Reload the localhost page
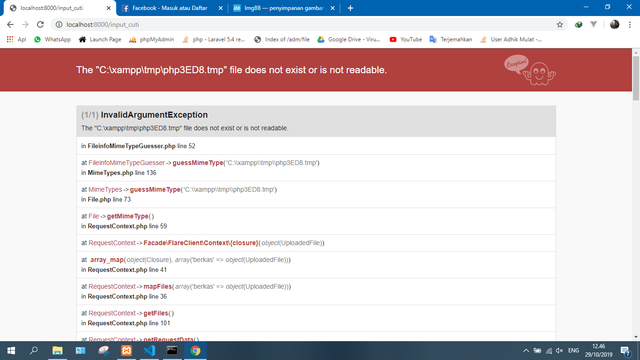This screenshot has width=640, height=360. point(40,24)
